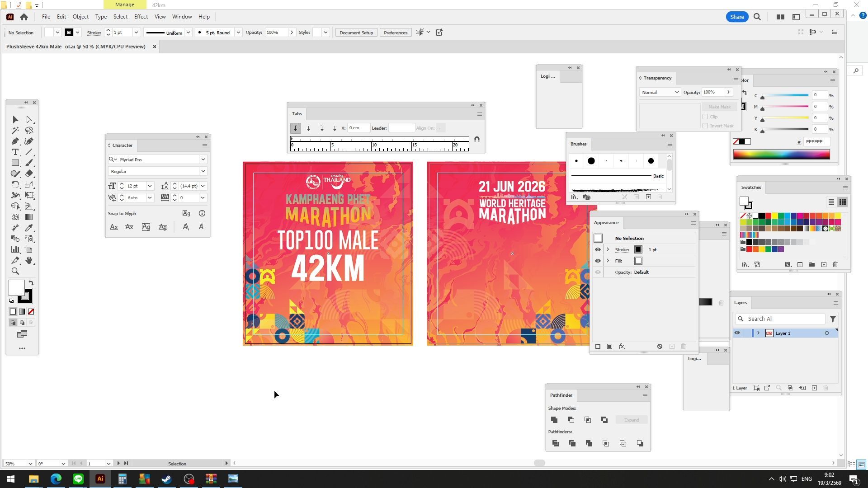Click Add New Effect fx icon

622,347
